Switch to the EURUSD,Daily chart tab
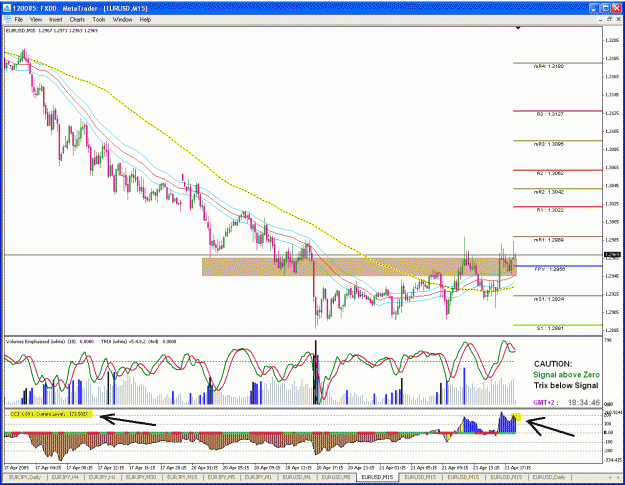 [549, 477]
